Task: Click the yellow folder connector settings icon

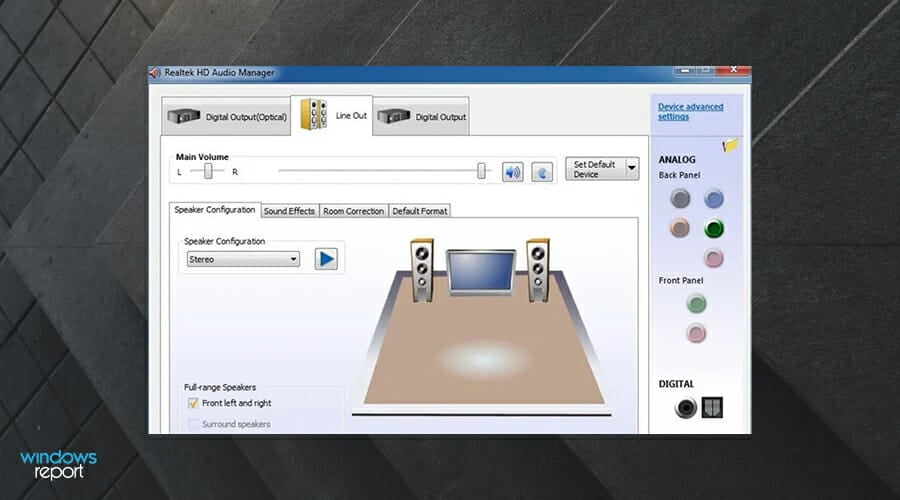Action: click(x=730, y=145)
